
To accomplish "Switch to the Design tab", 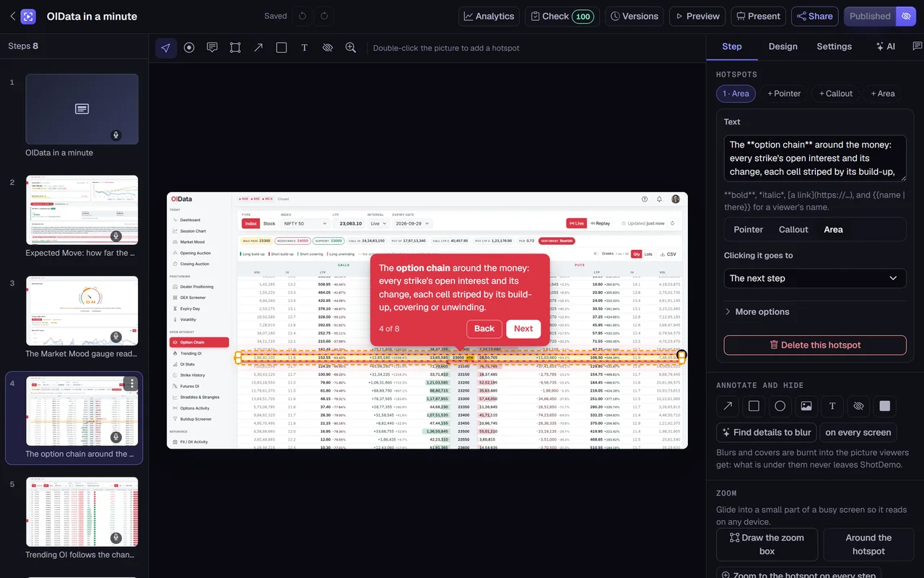I will (783, 46).
